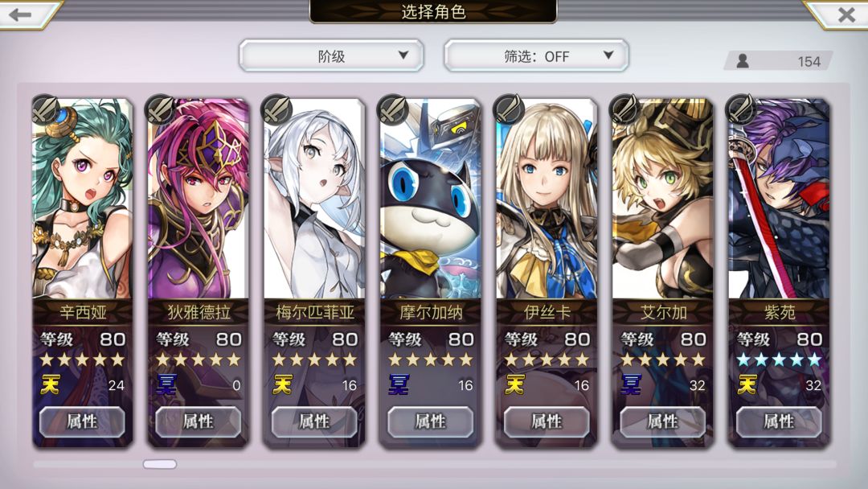Select the 摩尔加纳 character portrait
Screen dimensions: 868x489
[x=431, y=199]
